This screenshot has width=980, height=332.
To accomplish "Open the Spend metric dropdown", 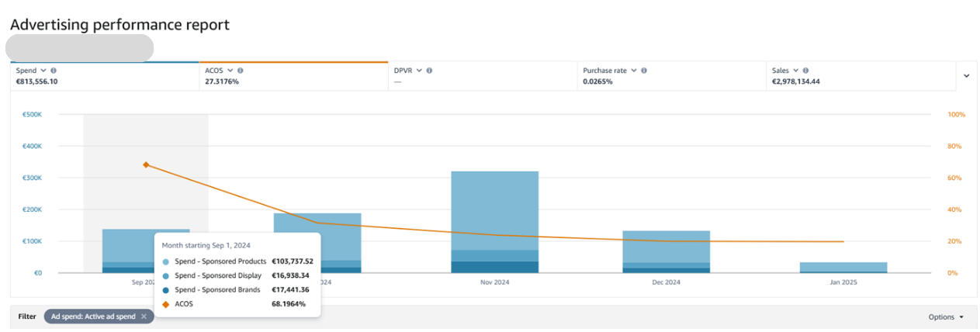I will [x=43, y=71].
